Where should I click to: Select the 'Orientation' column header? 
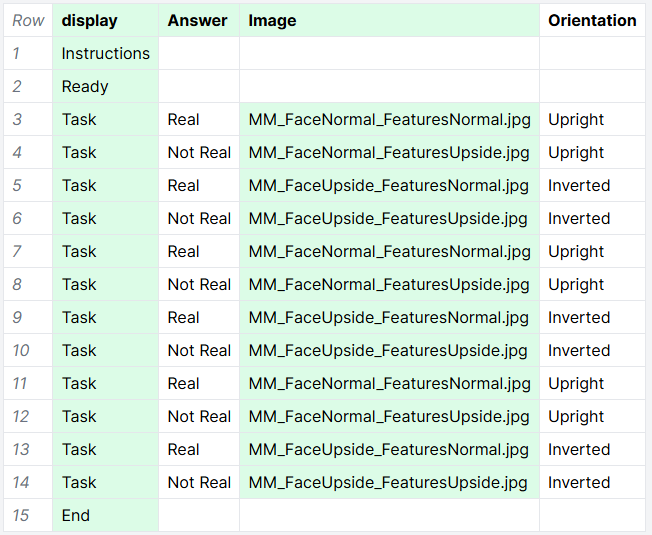[592, 20]
